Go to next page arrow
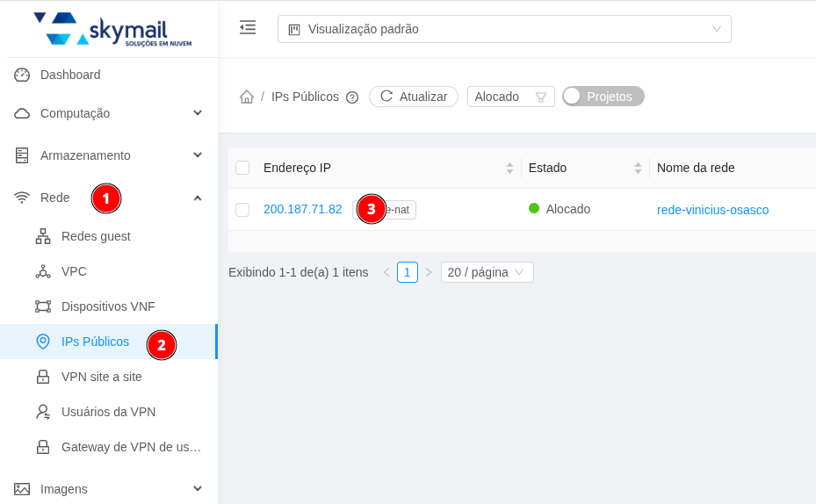The image size is (816, 504). pyautogui.click(x=429, y=272)
